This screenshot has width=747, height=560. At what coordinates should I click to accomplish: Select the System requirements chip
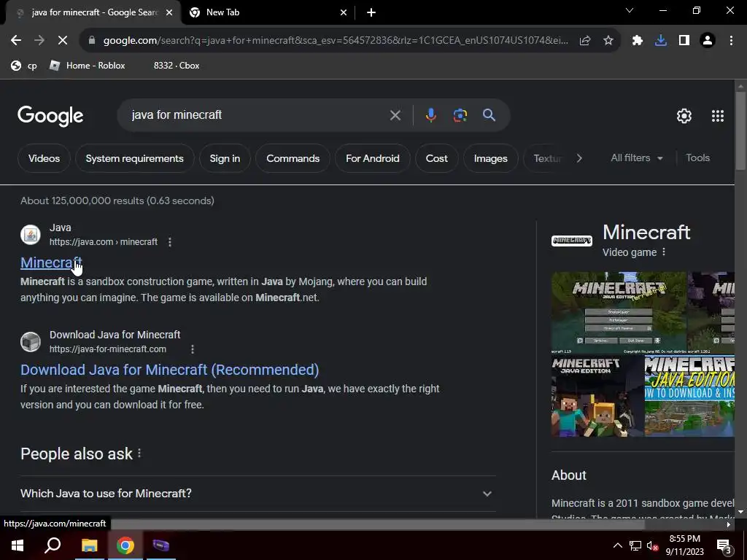point(134,158)
